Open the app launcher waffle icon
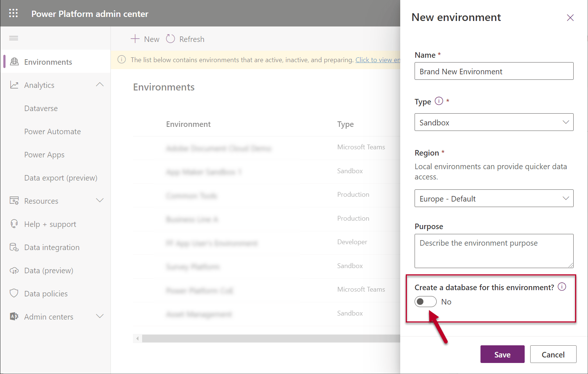This screenshot has width=588, height=374. pyautogui.click(x=13, y=13)
